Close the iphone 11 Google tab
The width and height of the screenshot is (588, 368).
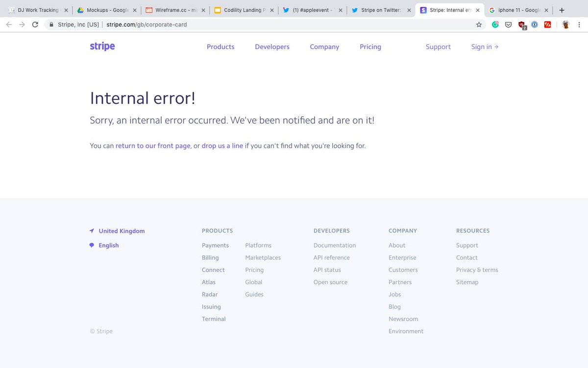click(x=546, y=10)
